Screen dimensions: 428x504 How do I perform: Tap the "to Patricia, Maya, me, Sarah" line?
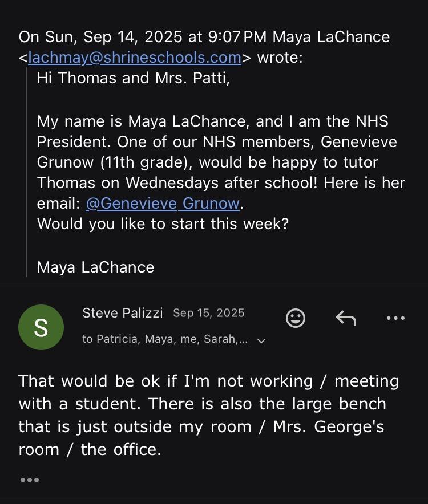pos(165,339)
